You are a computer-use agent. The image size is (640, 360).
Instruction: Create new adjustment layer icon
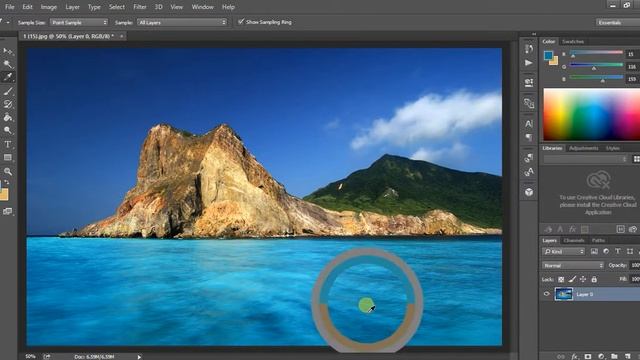[601, 356]
